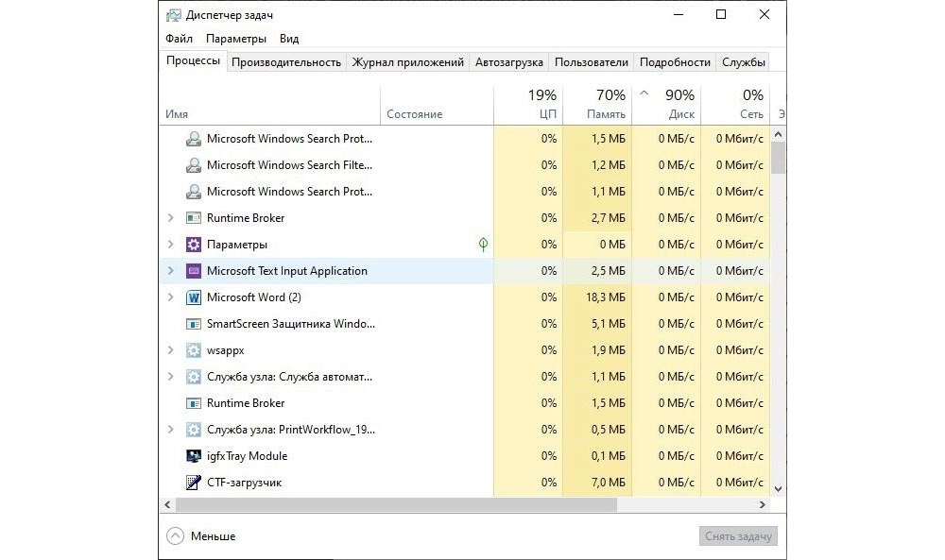Click the 0,5 МБ memory value

point(608,430)
